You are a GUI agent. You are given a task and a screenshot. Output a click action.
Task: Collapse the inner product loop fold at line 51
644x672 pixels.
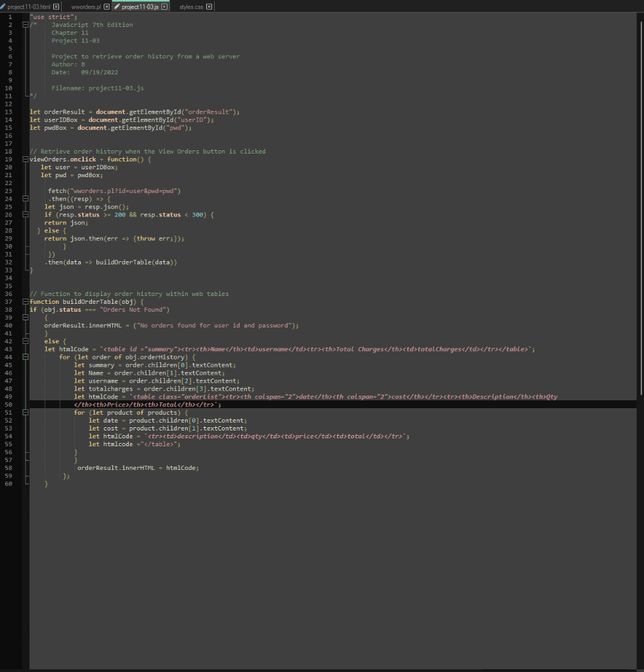(x=24, y=412)
